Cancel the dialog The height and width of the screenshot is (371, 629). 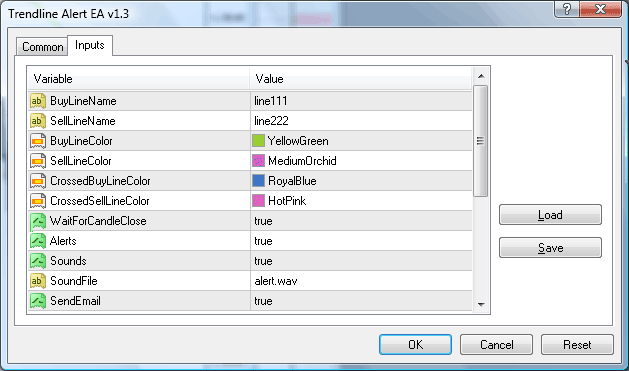pyautogui.click(x=496, y=345)
